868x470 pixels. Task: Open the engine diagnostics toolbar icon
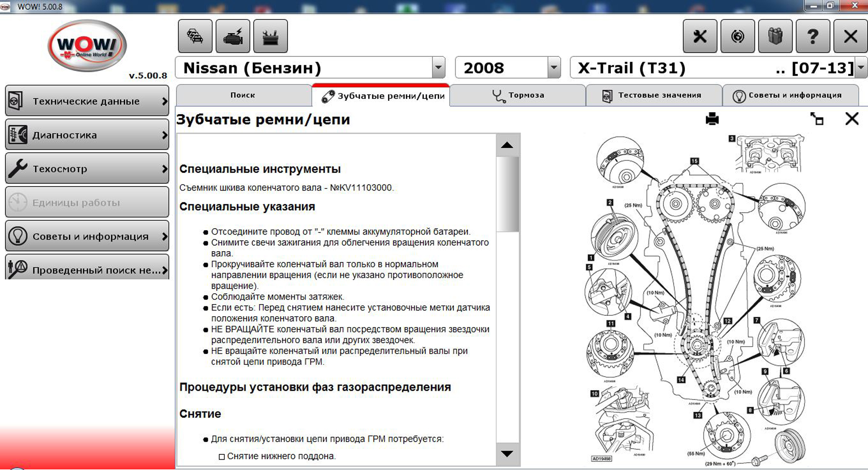click(x=233, y=36)
